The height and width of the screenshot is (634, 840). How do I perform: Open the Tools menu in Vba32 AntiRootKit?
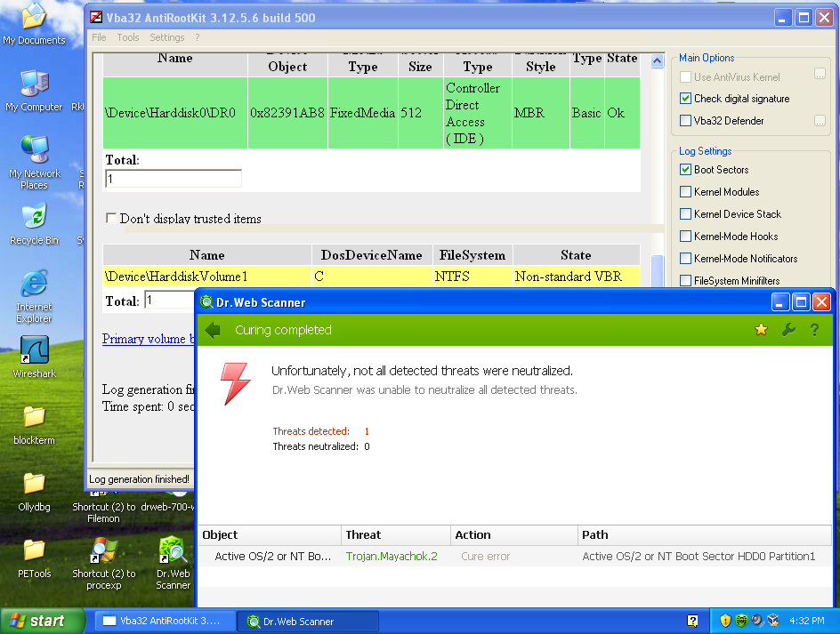128,37
